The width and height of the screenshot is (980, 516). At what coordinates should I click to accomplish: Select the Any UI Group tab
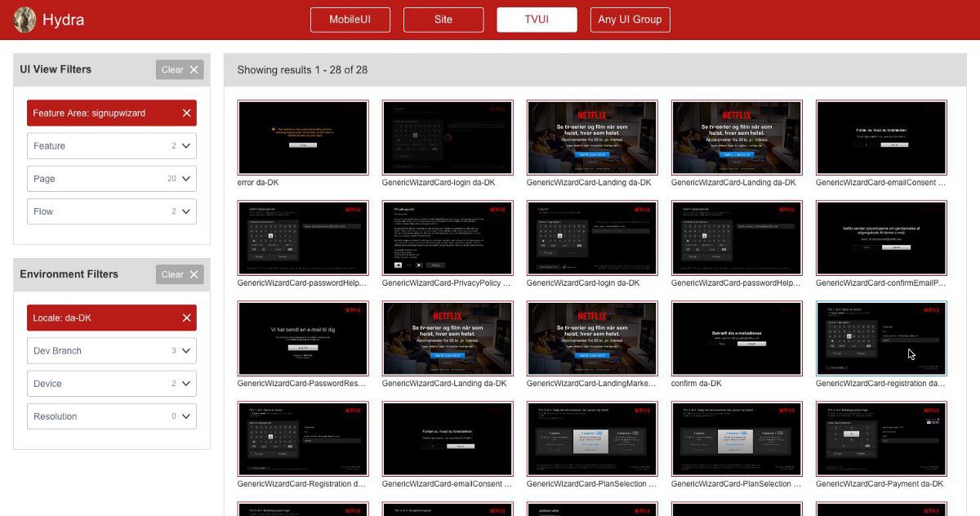[630, 20]
